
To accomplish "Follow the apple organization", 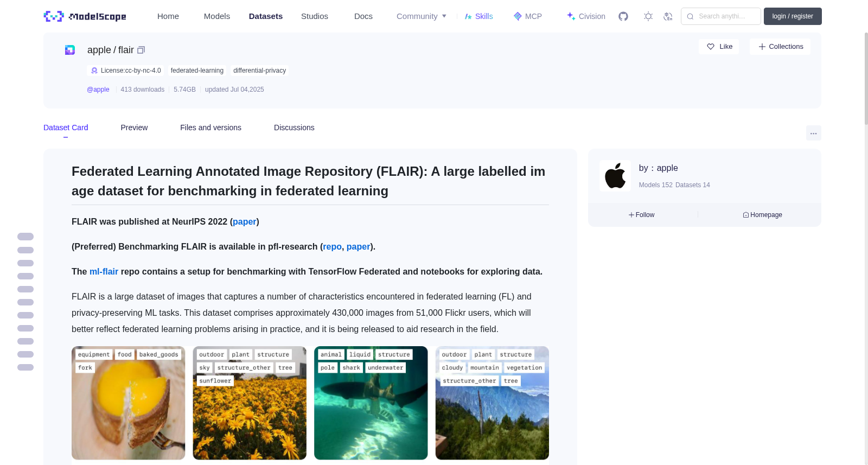I will 642,215.
